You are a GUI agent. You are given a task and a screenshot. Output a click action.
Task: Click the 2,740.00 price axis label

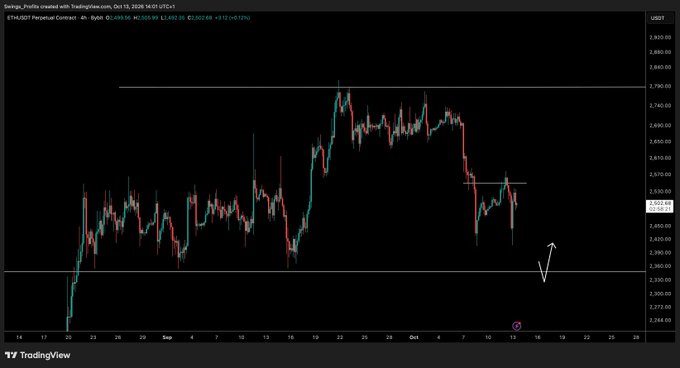click(x=660, y=106)
